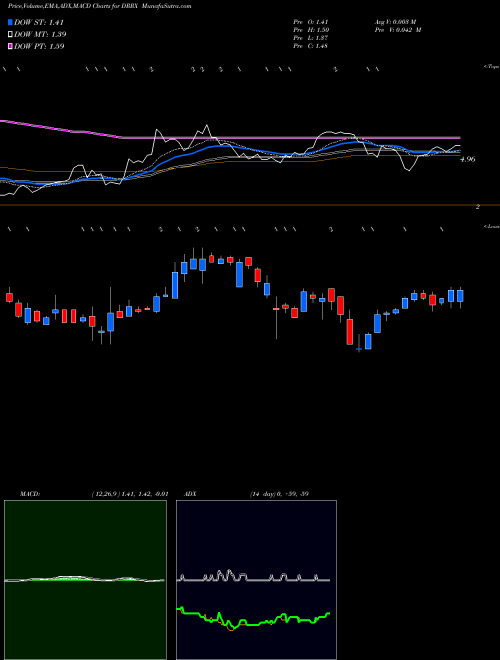Click the 'Pre C: 1.48' close value
Viewport: 500px width, 660px height.
[x=311, y=45]
